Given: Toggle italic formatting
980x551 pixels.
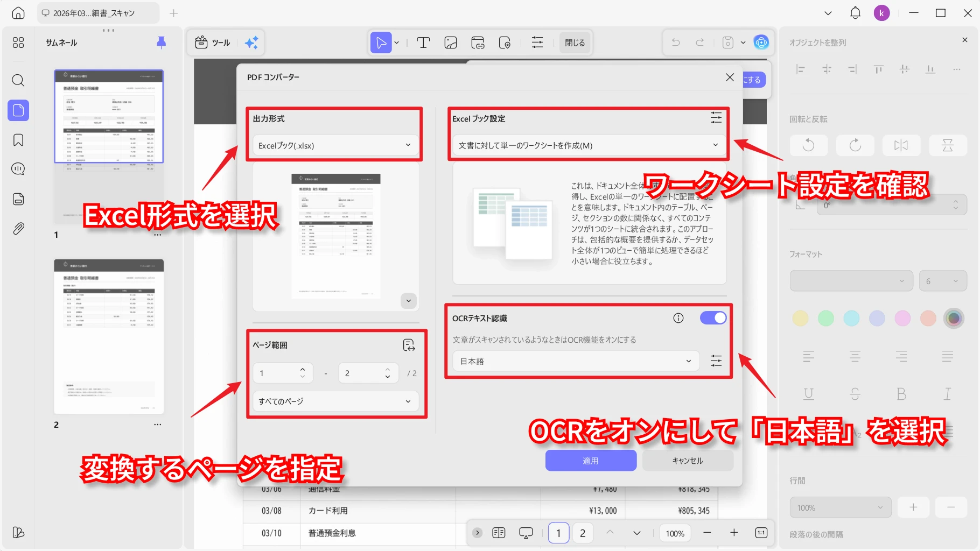Looking at the screenshot, I should pyautogui.click(x=948, y=394).
